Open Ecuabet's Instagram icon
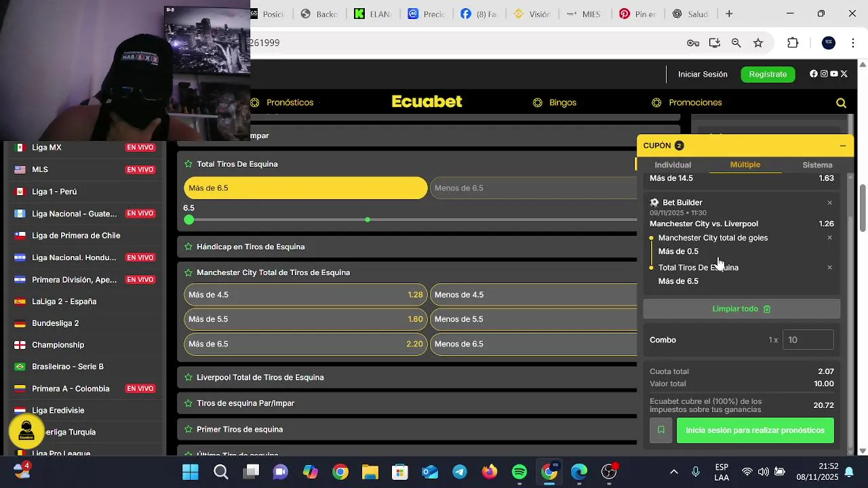The image size is (868, 488). 824,74
